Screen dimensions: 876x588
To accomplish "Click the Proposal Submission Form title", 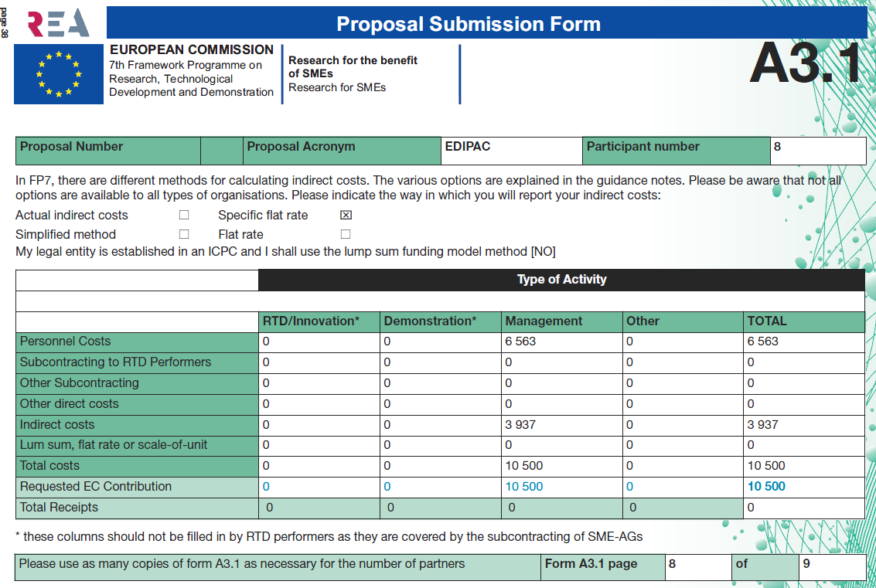I will click(x=469, y=24).
